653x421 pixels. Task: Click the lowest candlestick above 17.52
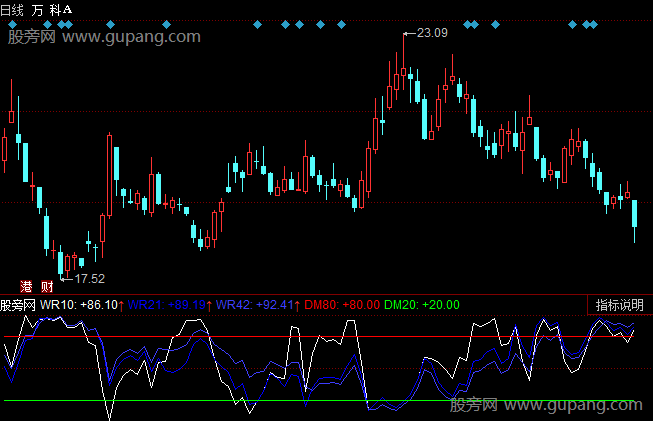pos(62,262)
